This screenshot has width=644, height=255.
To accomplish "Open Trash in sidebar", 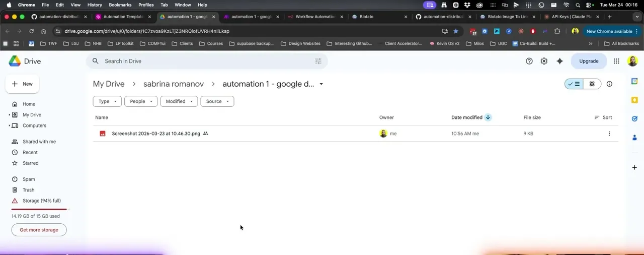I will pyautogui.click(x=24, y=190).
